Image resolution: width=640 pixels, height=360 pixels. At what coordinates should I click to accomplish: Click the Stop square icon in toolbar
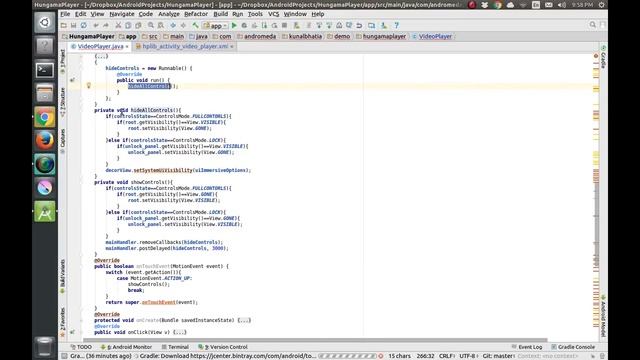pyautogui.click(x=284, y=25)
